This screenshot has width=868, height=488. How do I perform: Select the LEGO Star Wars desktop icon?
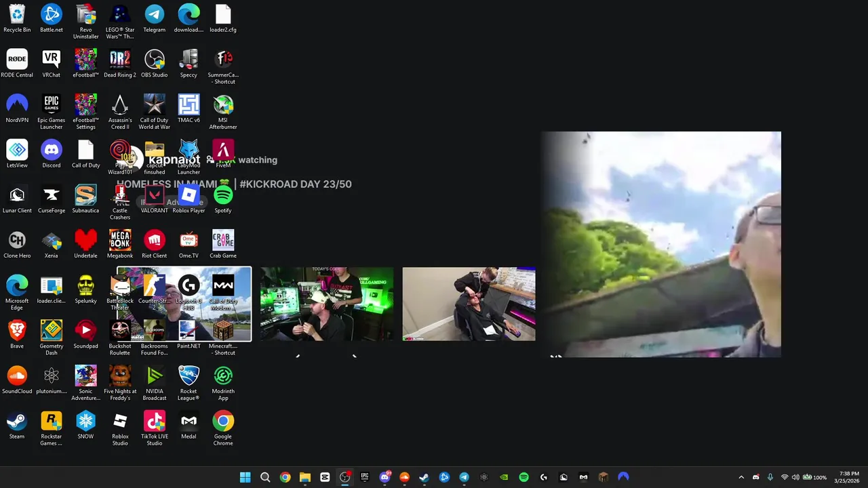click(120, 22)
